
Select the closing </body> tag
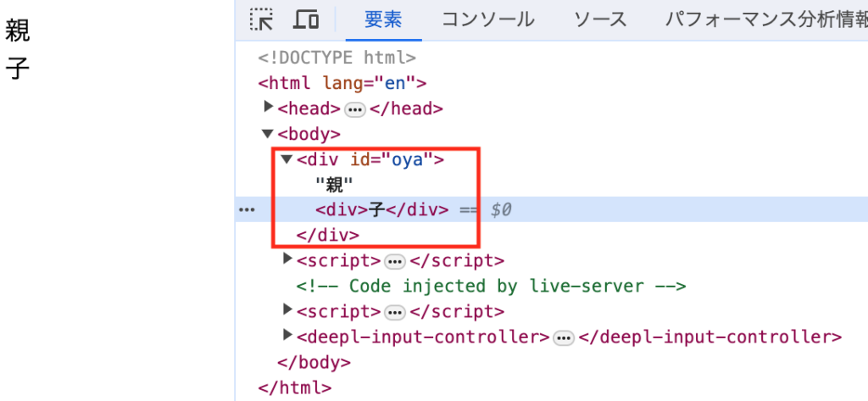[x=314, y=362]
